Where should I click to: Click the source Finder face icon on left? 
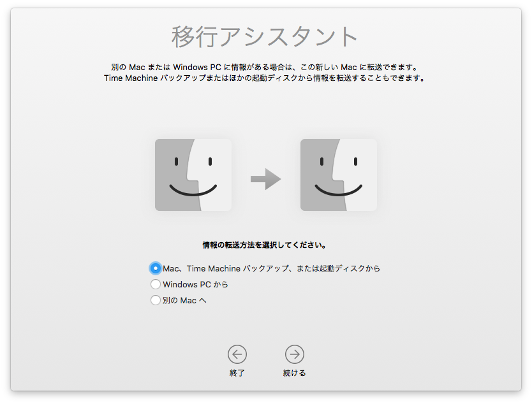click(x=193, y=175)
